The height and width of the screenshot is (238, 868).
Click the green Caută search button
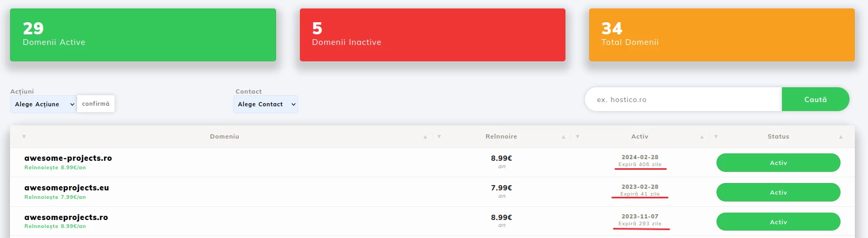click(815, 99)
